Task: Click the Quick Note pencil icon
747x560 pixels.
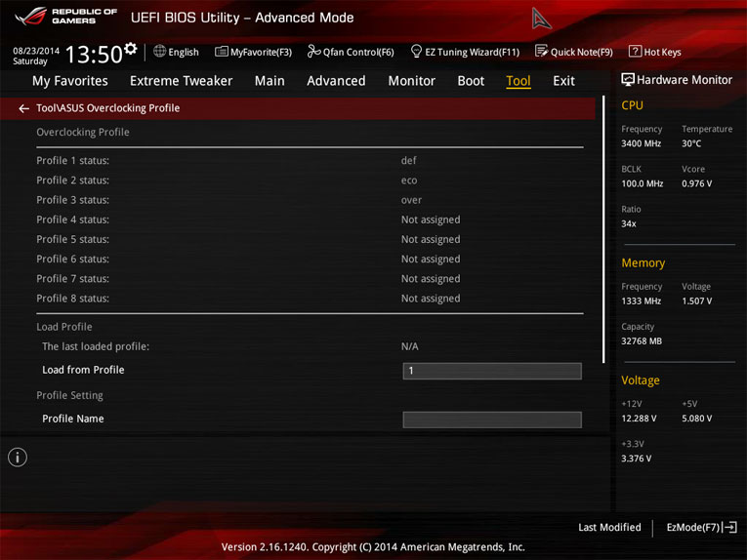Action: 541,51
